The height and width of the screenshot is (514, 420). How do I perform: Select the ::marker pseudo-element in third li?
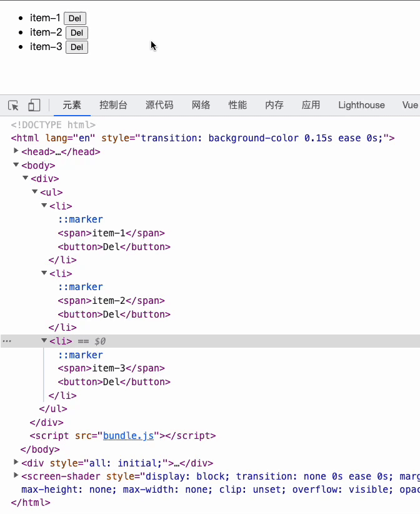(81, 355)
